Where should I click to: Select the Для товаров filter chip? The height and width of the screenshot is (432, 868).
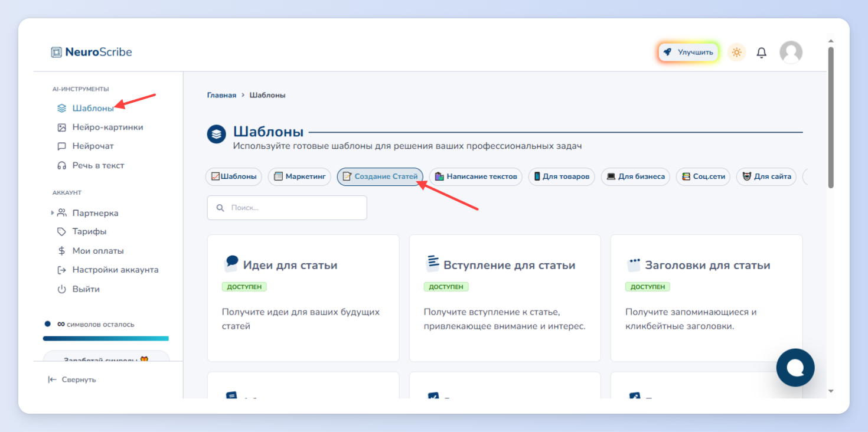coord(562,176)
